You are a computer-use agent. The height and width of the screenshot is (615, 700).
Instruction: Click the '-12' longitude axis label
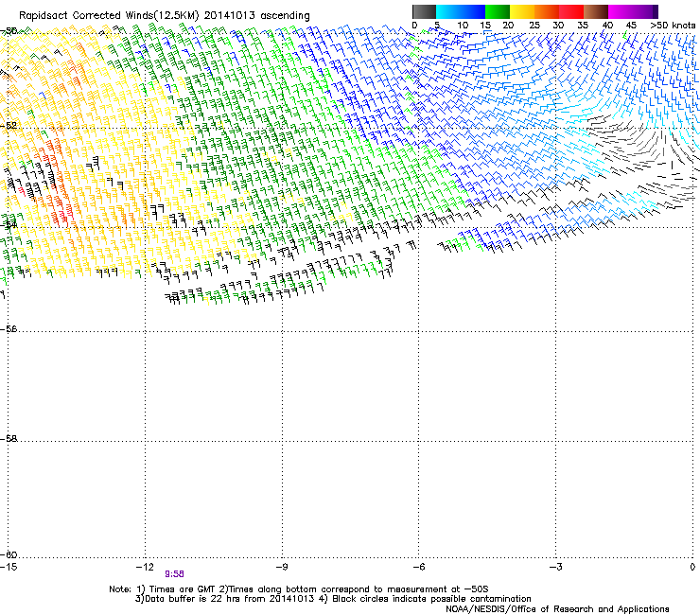pos(145,567)
